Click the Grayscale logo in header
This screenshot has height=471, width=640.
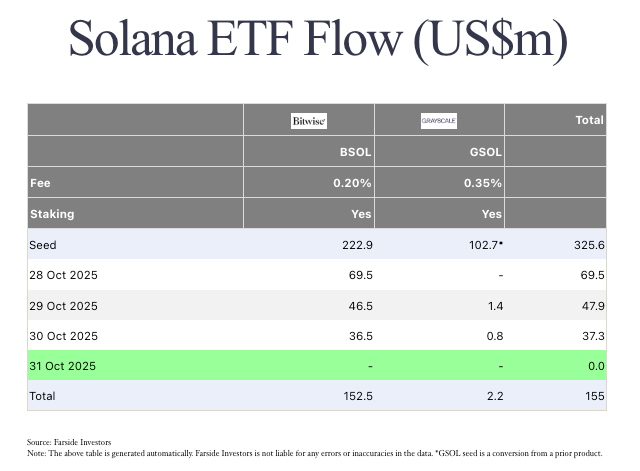pyautogui.click(x=439, y=121)
